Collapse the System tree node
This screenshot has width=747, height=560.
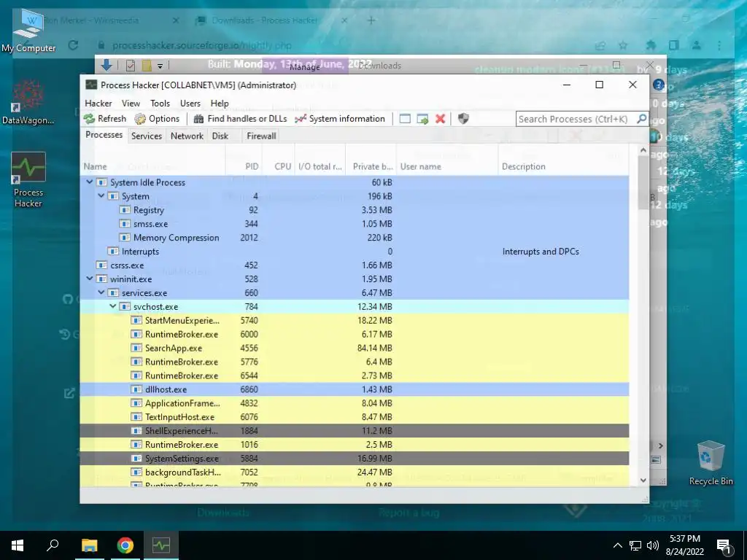101,195
